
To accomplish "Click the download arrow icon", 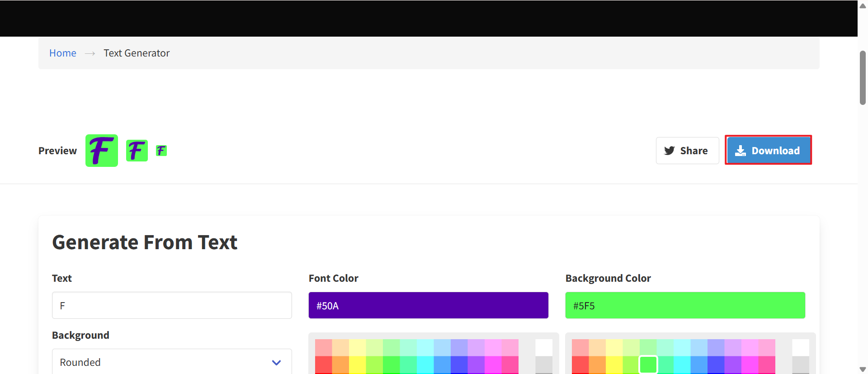I will (741, 151).
